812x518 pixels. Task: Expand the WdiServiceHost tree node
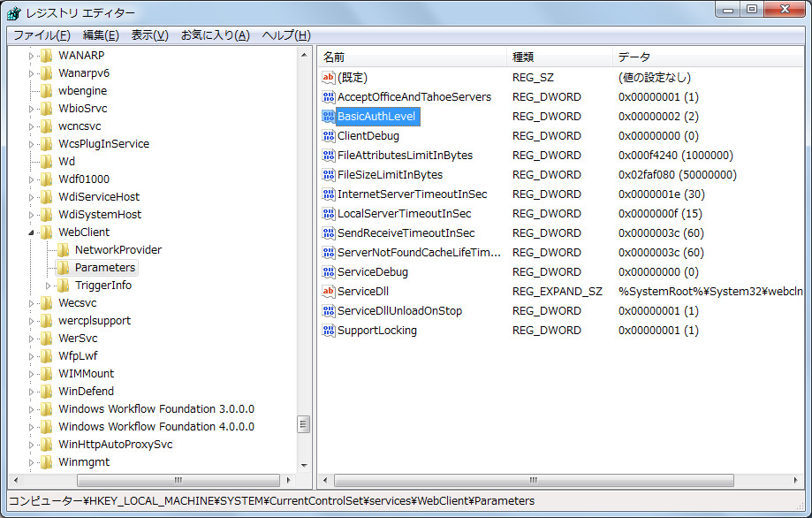[x=31, y=197]
